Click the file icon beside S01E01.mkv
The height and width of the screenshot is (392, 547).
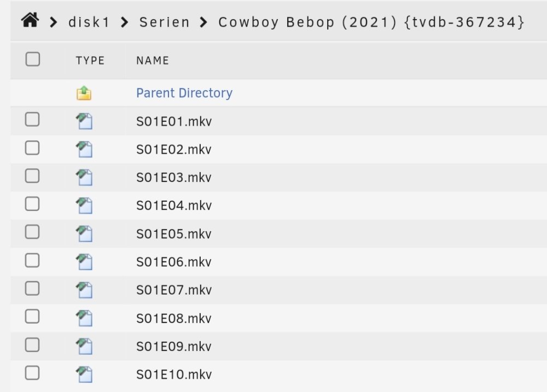click(84, 121)
